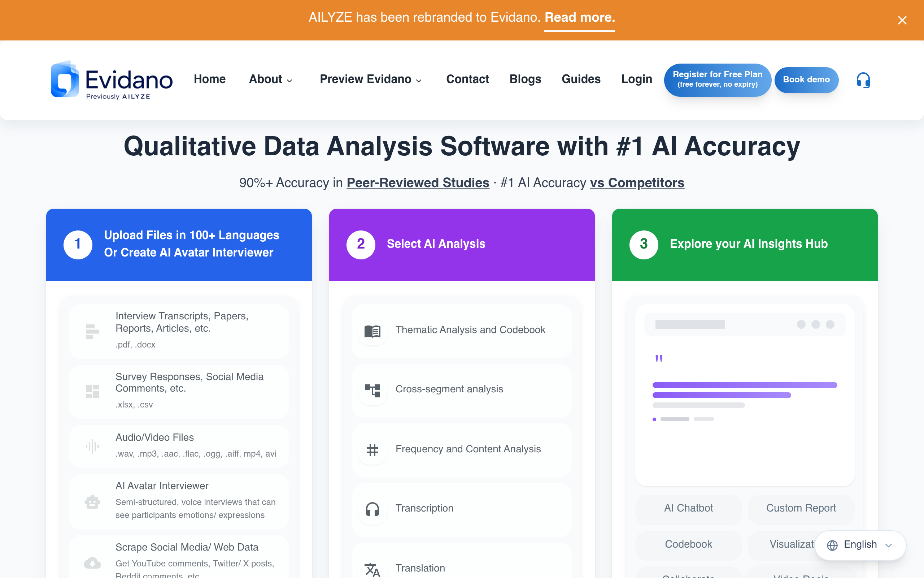Open the Preview Evidano menu
The image size is (924, 578).
click(x=371, y=79)
